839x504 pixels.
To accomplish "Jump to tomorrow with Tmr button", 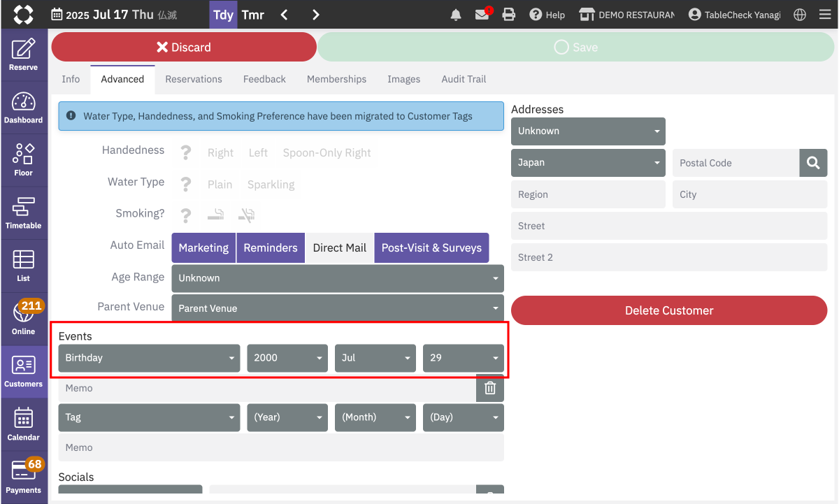I will (x=252, y=15).
